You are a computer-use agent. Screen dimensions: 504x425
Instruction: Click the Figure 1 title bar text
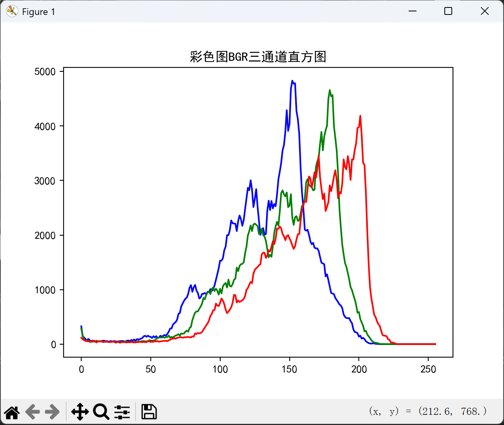coord(38,12)
